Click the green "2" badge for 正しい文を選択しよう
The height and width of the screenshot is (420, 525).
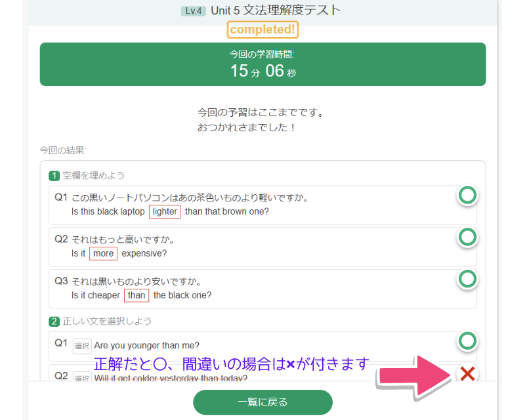[x=54, y=321]
